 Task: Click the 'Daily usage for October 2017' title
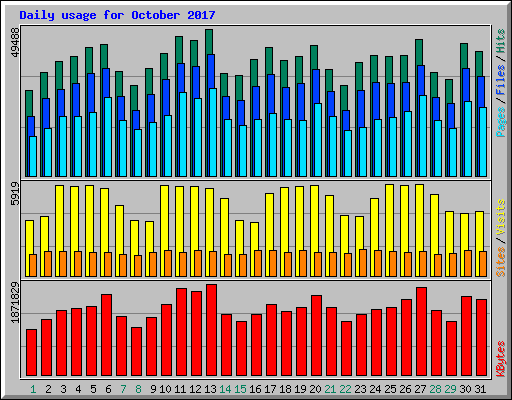pos(117,15)
